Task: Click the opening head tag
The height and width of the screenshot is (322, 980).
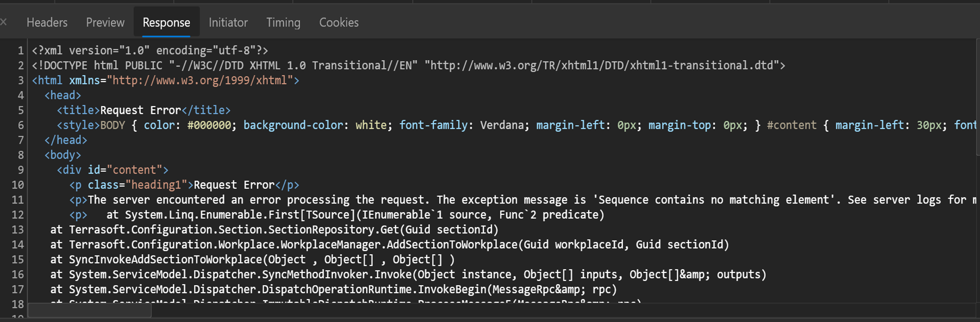Action: 63,95
